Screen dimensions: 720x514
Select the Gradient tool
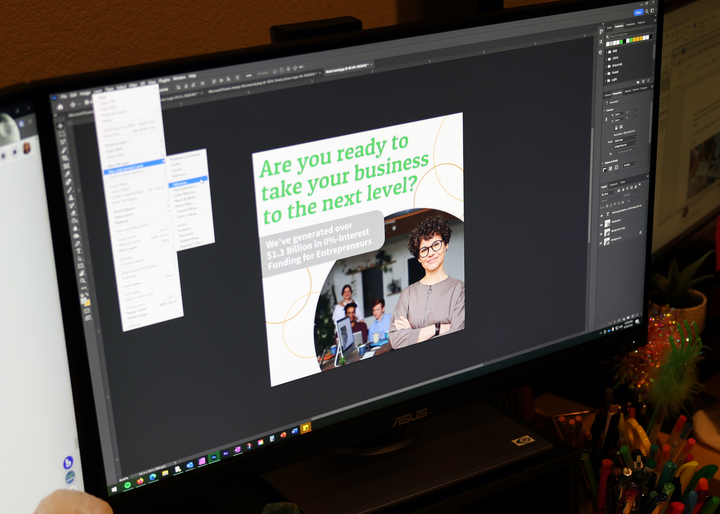click(74, 221)
